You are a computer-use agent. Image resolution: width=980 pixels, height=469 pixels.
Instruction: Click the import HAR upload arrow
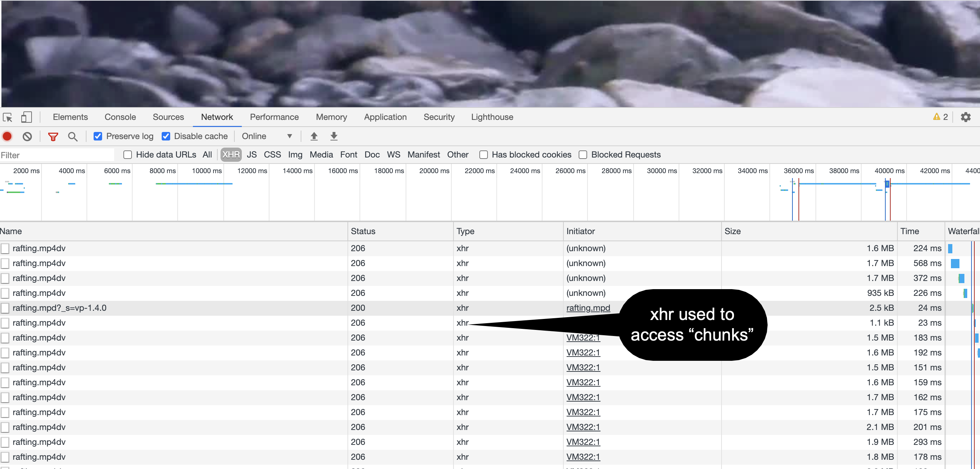[x=314, y=136]
